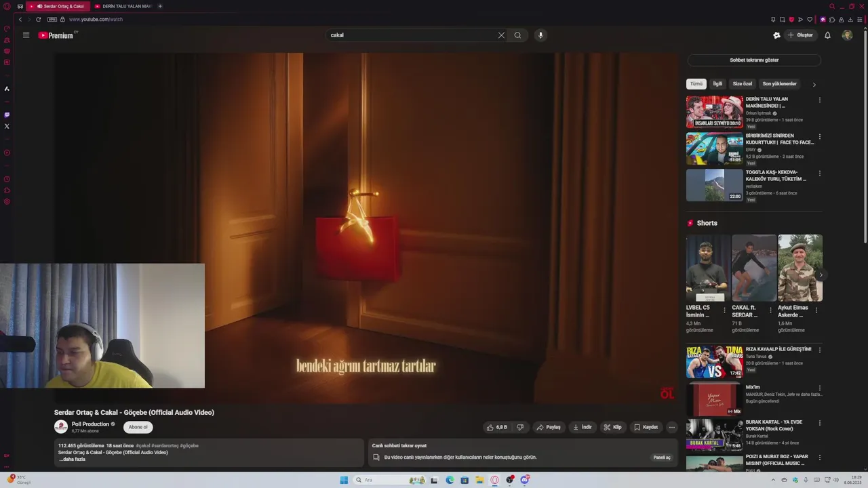Toggle the Opera ad blocker shield
This screenshot has height=488, width=868.
pyautogui.click(x=791, y=20)
